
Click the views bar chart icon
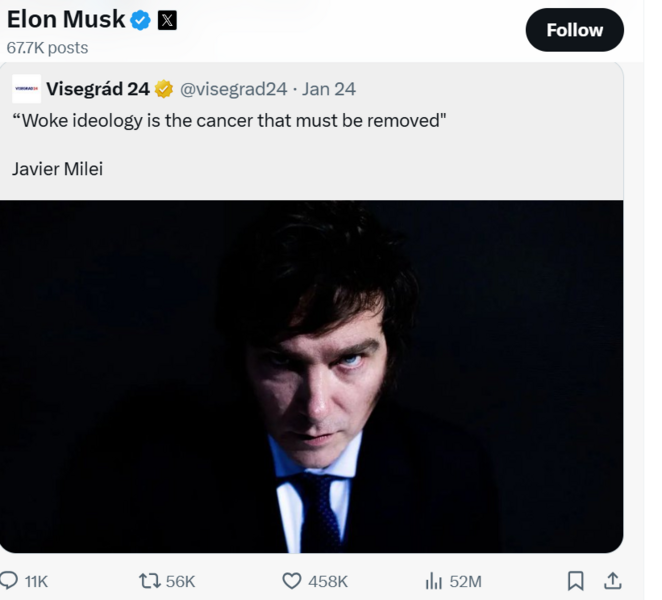[x=433, y=580]
